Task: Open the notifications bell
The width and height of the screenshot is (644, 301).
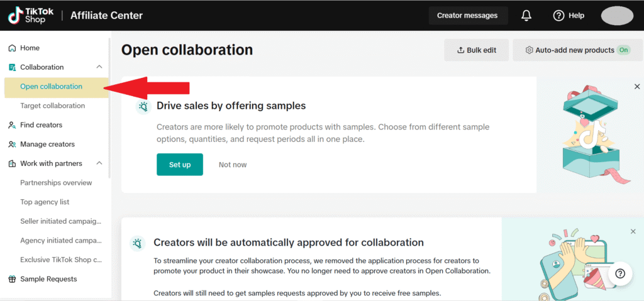Action: 527,16
